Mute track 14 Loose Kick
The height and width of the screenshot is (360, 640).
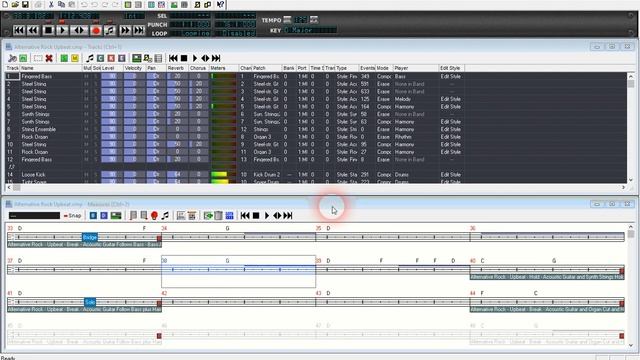click(87, 175)
